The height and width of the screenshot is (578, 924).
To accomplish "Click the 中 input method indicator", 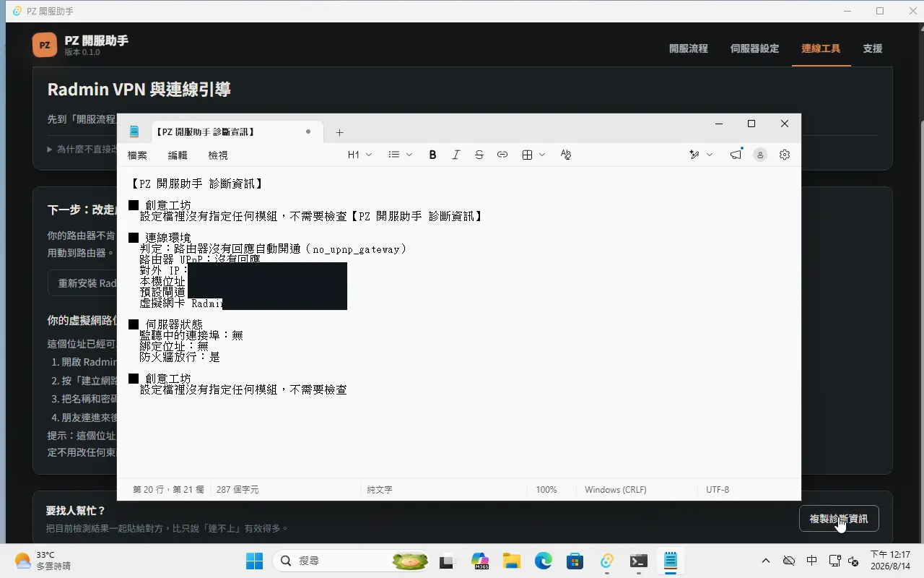I will pos(812,561).
